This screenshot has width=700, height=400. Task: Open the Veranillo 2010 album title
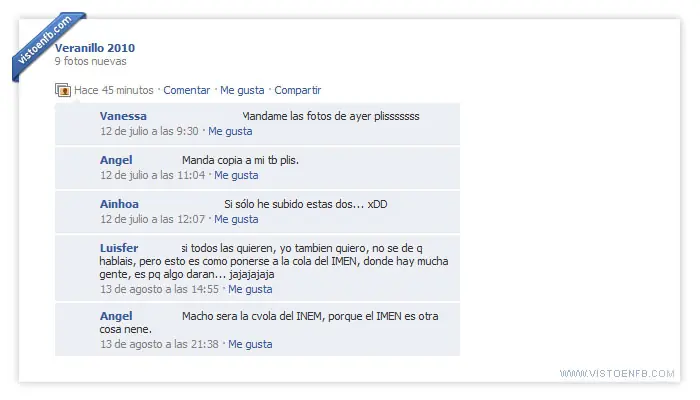point(95,48)
